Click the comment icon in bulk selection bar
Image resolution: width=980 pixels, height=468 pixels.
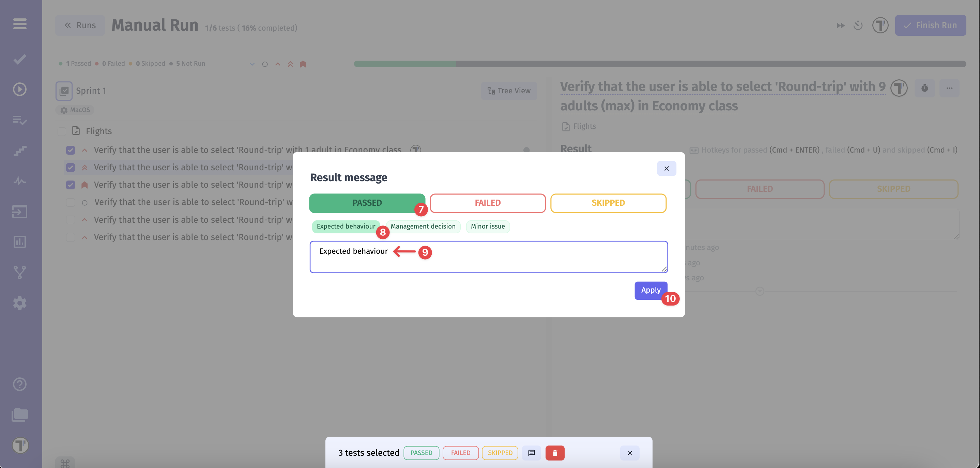click(531, 452)
